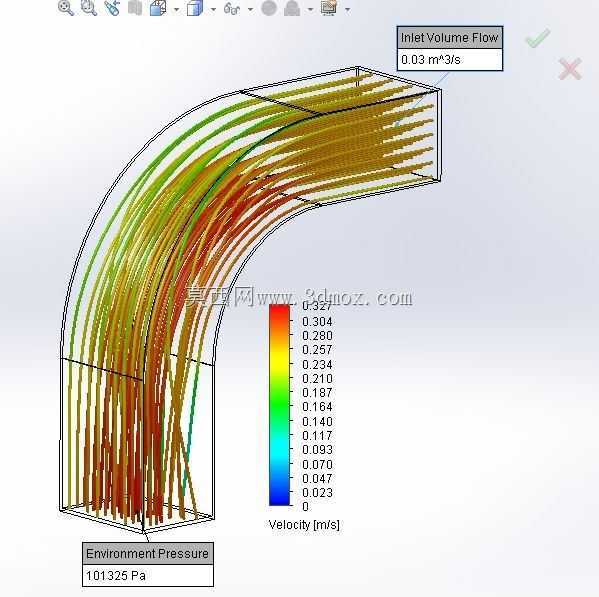The width and height of the screenshot is (599, 597).
Task: Open the View Settings dropdown arrow
Action: pos(347,9)
